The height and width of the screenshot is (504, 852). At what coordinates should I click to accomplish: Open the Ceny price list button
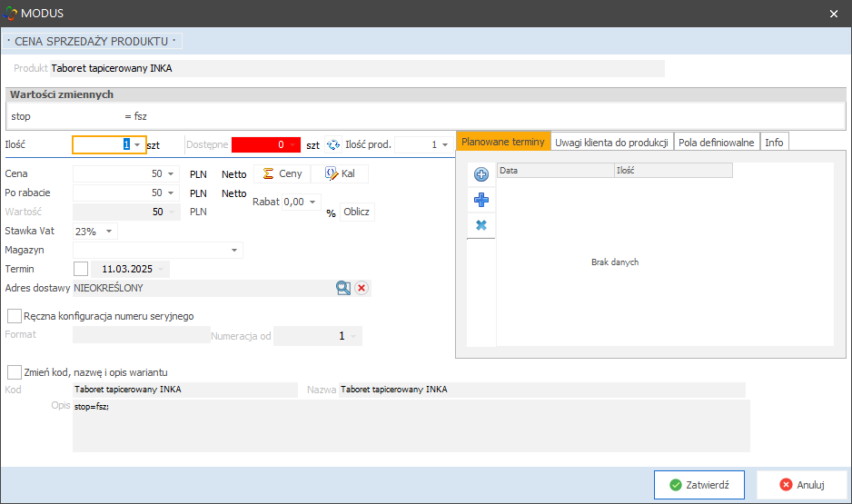click(282, 173)
